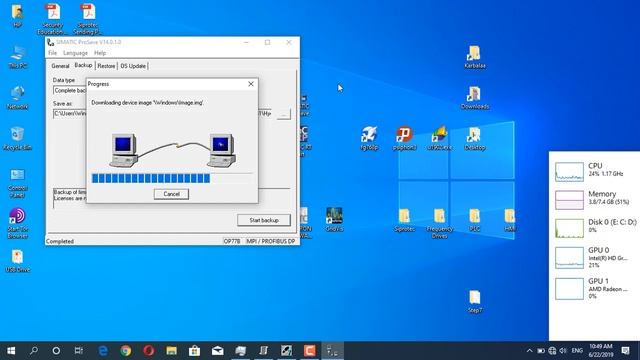Launch Microsoft Edge from taskbar
The image size is (640, 360).
coord(103,351)
